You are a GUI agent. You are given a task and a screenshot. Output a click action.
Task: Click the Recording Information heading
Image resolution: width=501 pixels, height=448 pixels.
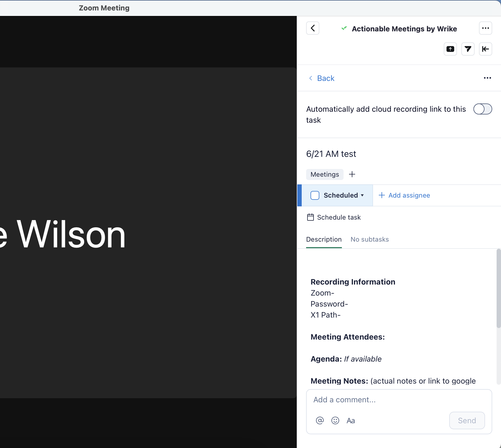353,282
